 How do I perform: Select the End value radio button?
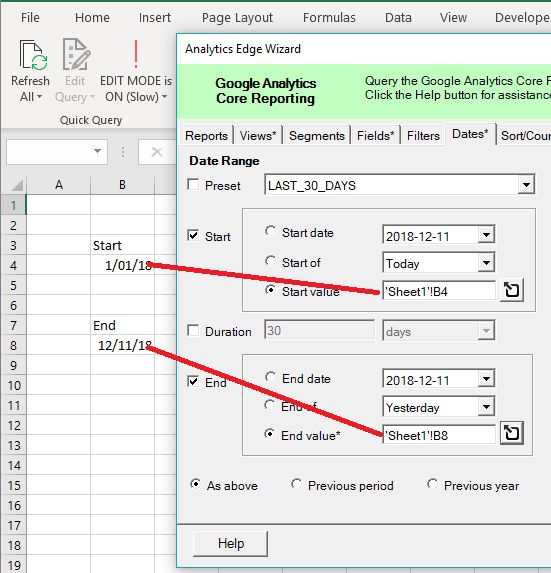pyautogui.click(x=270, y=434)
